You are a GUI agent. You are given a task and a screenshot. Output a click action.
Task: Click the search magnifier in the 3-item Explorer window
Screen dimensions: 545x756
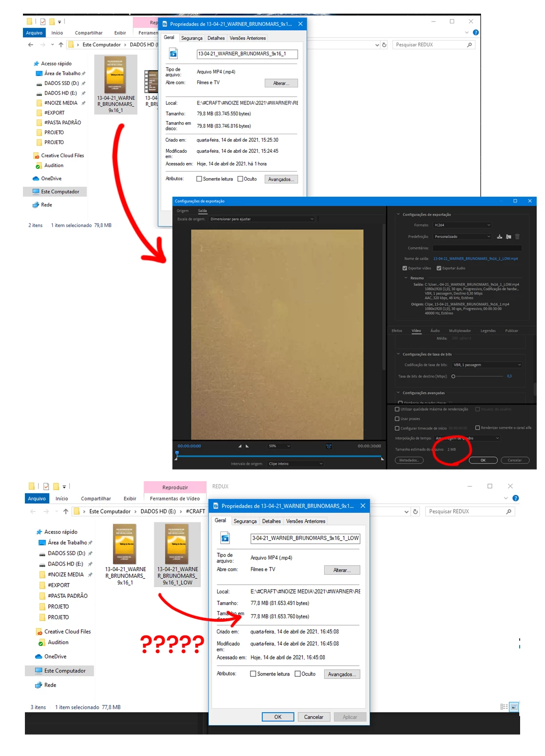509,511
